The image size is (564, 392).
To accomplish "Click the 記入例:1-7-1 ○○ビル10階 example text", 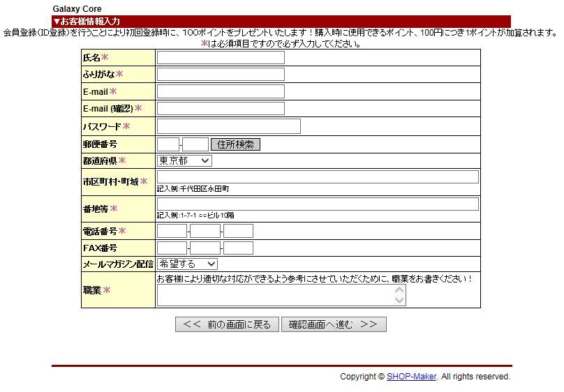I will click(x=195, y=216).
